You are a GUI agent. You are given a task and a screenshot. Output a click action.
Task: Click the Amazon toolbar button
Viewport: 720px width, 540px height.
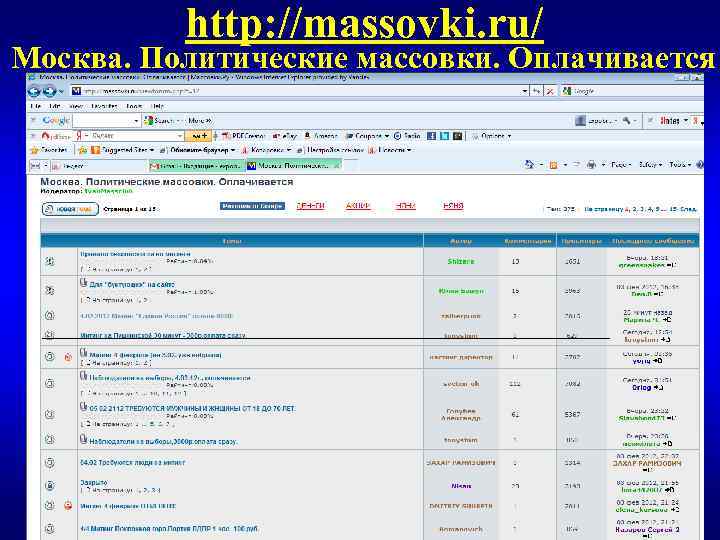pyautogui.click(x=321, y=136)
